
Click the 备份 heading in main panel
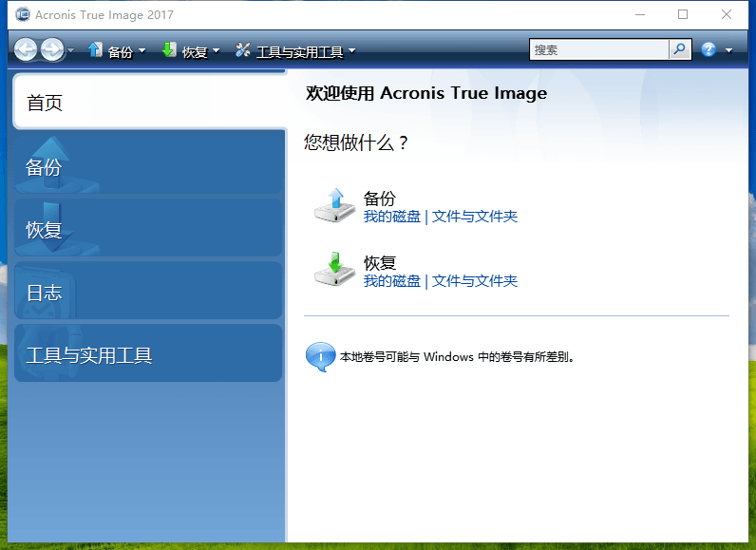coord(380,199)
